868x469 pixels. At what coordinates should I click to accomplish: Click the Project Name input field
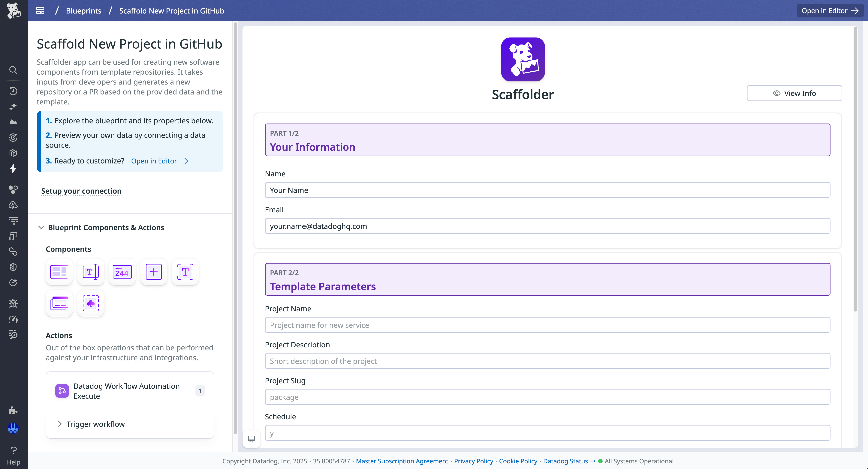tap(547, 324)
